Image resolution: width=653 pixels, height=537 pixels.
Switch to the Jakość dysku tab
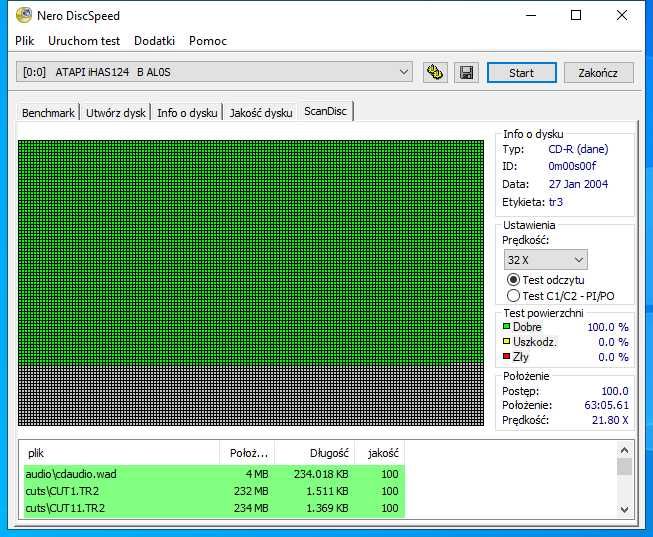261,113
